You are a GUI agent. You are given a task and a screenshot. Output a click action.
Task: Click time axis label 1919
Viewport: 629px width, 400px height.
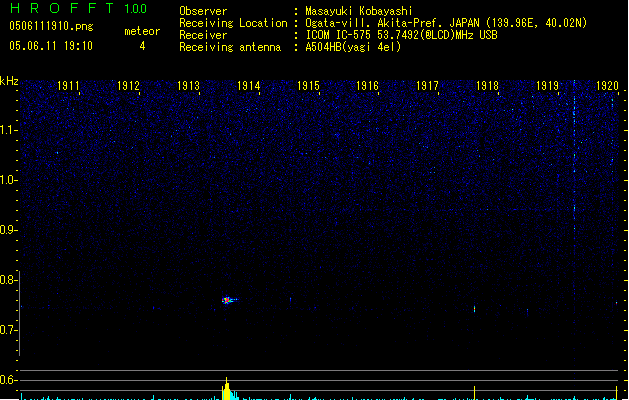click(548, 86)
